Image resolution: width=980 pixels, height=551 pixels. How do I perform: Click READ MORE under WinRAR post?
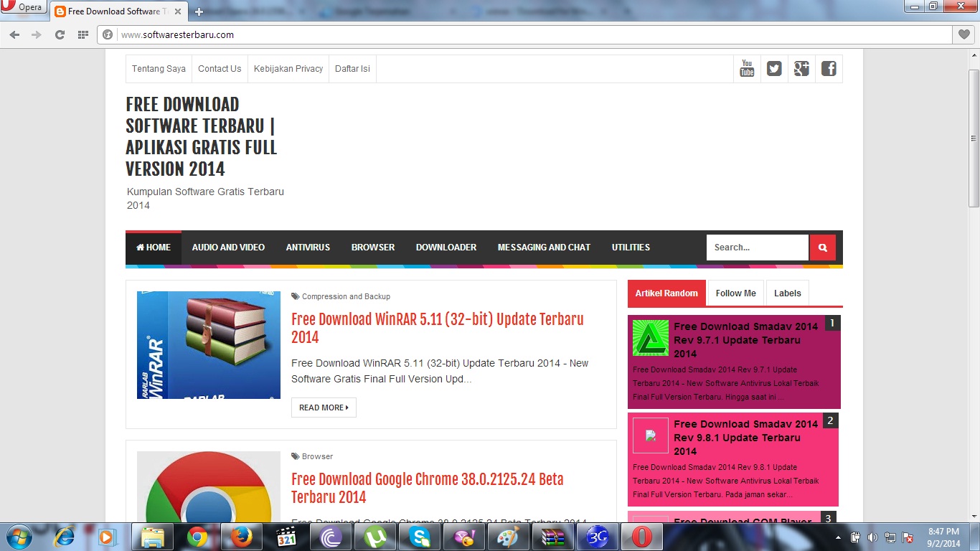tap(324, 408)
